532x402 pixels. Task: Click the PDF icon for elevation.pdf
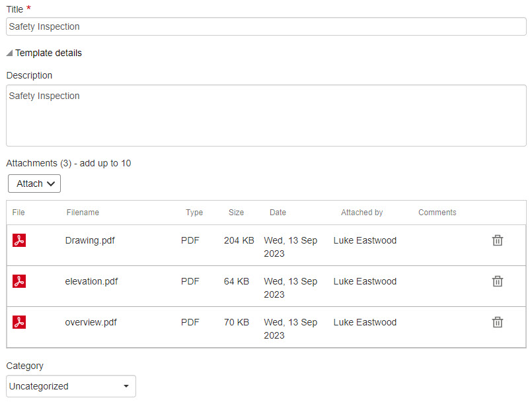19,281
